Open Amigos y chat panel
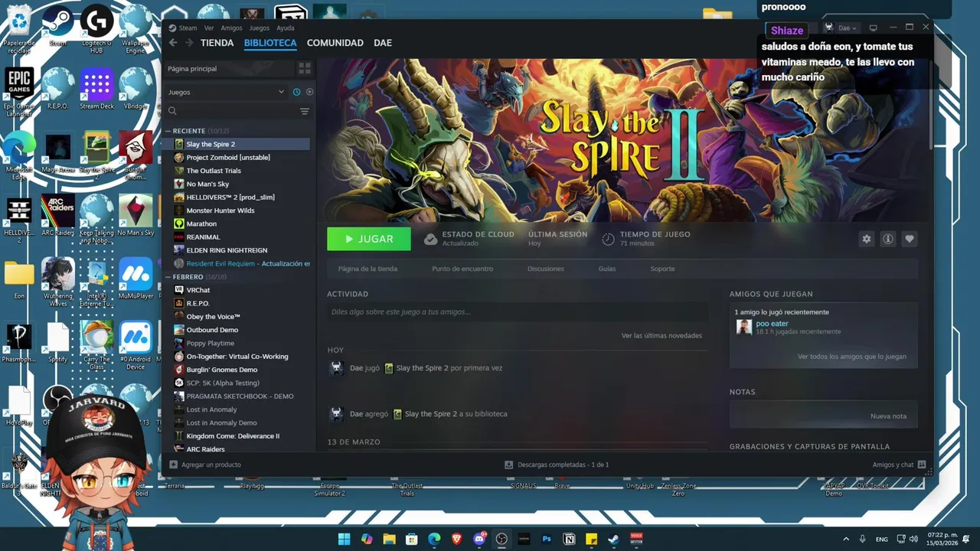Screen dimensions: 980x551 (899, 465)
